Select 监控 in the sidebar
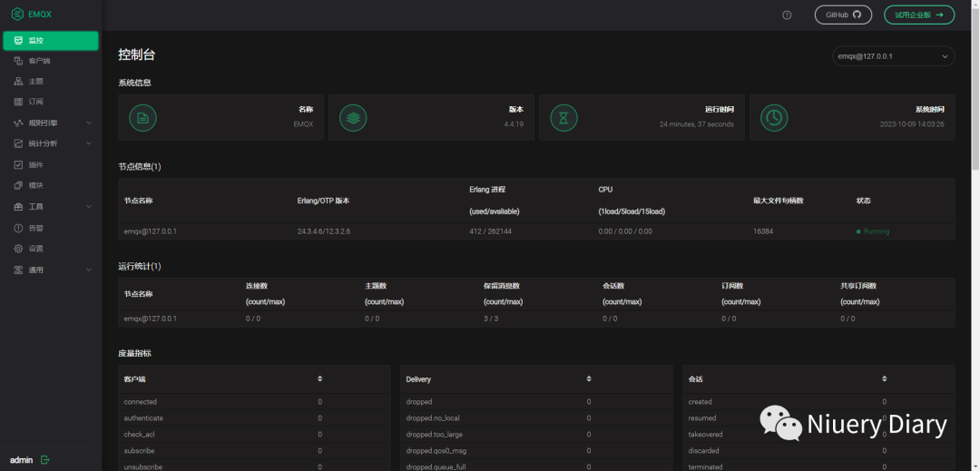The width and height of the screenshot is (980, 471). (x=51, y=41)
